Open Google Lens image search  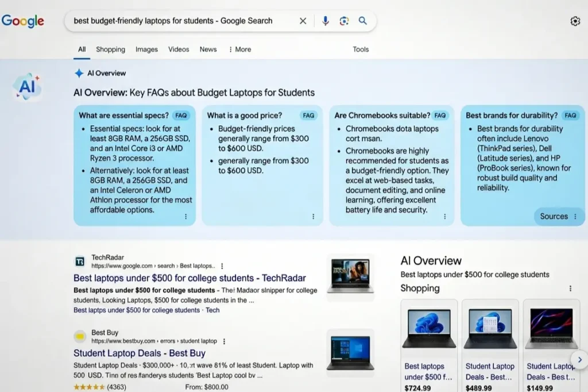344,21
